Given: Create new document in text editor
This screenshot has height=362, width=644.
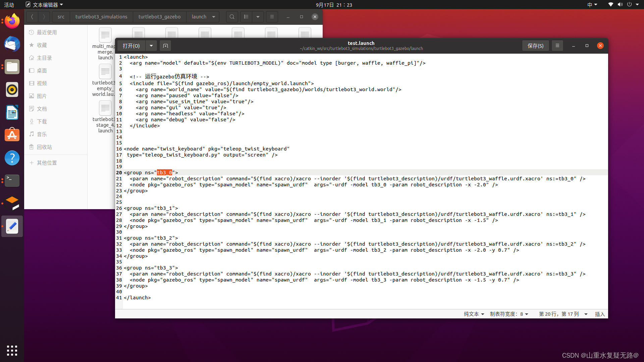Looking at the screenshot, I should [x=165, y=46].
